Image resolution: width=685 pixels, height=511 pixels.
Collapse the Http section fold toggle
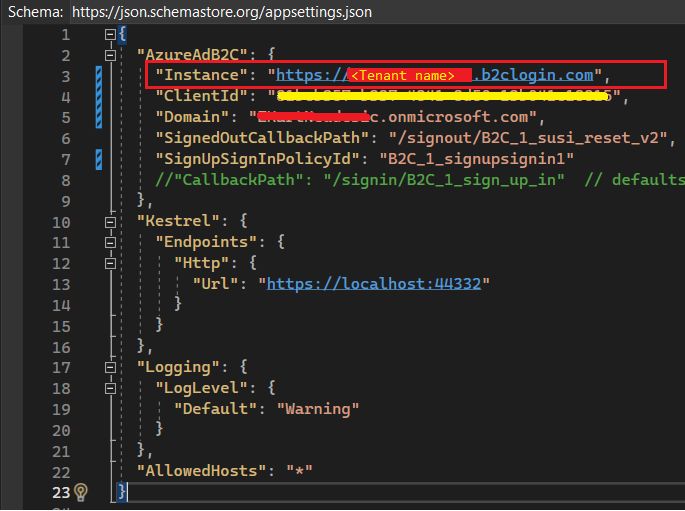click(110, 264)
